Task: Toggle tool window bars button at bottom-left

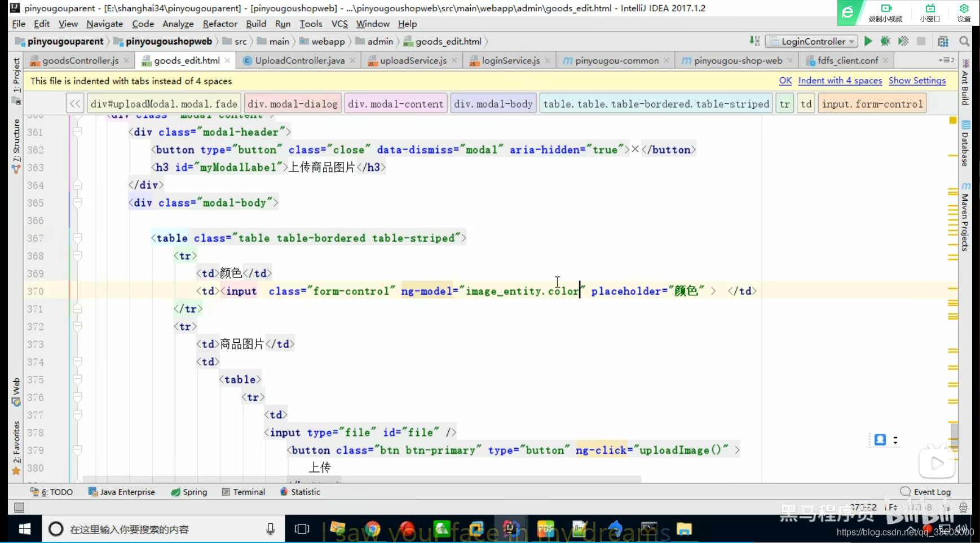Action: 19,507
